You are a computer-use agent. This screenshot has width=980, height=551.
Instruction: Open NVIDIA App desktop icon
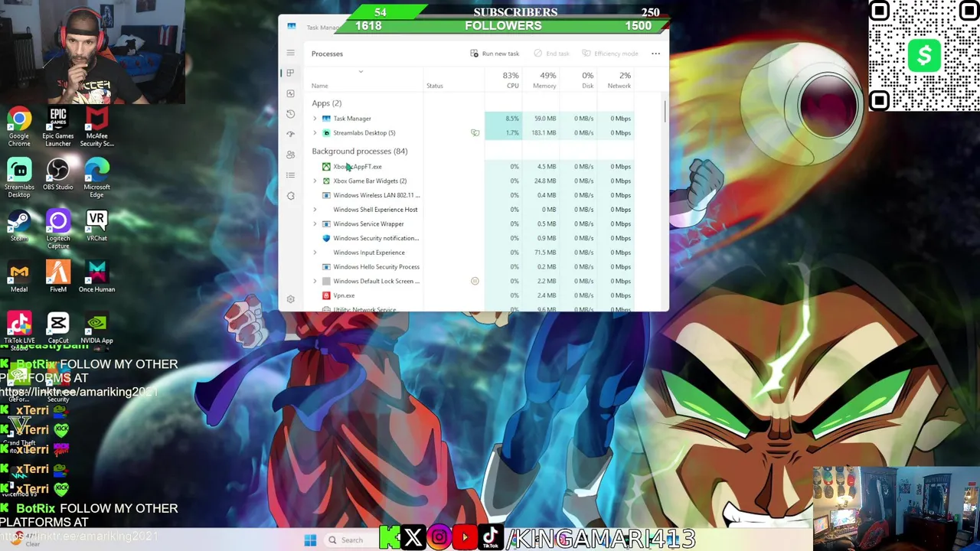click(96, 329)
